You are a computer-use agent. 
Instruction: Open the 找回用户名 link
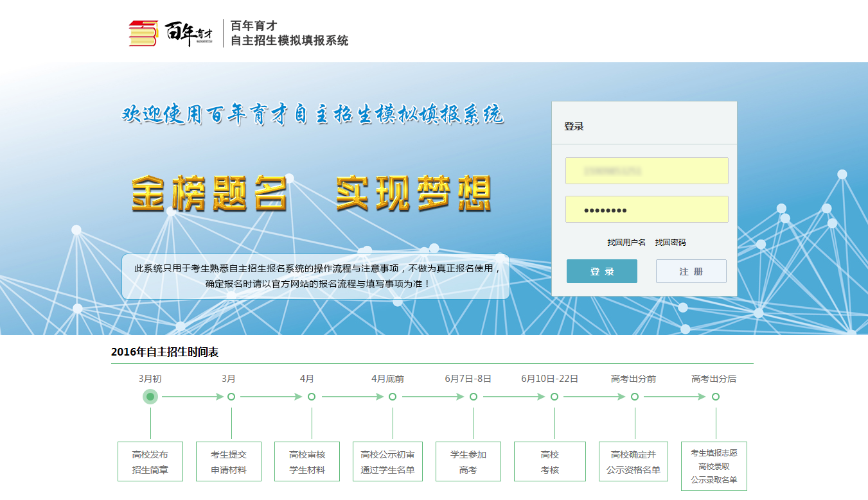point(626,242)
